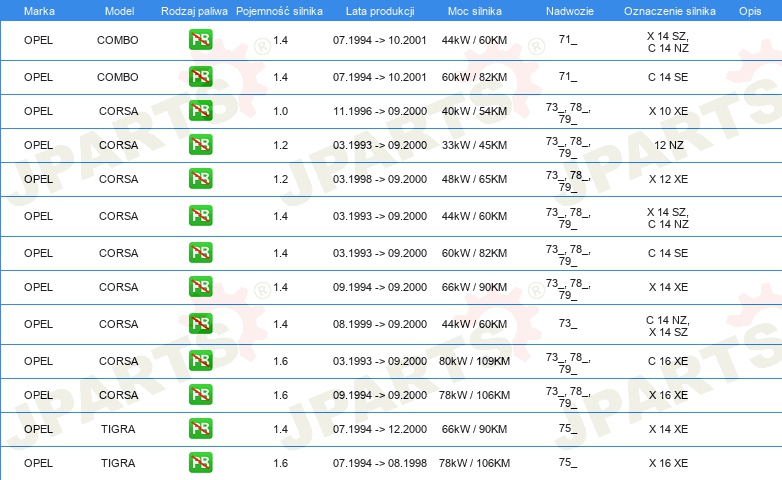782x480 pixels.
Task: Click capacity '1.6' in CORSA 80kW row
Action: tap(280, 361)
